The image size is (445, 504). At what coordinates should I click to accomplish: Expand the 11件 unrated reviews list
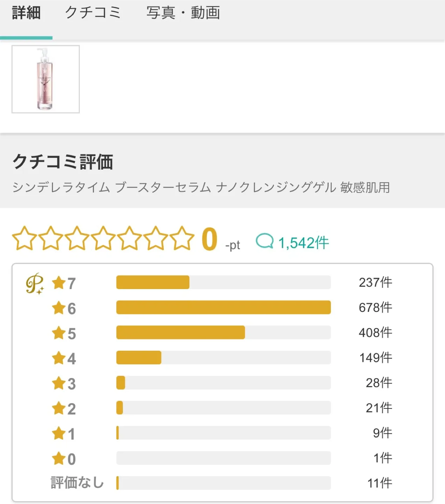click(x=378, y=482)
